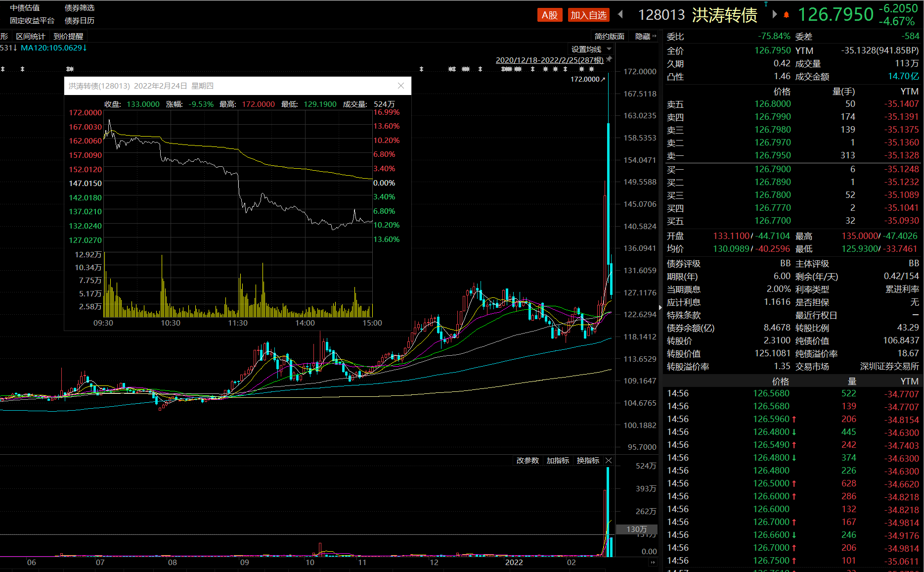Close the volume indicator panel

(609, 461)
